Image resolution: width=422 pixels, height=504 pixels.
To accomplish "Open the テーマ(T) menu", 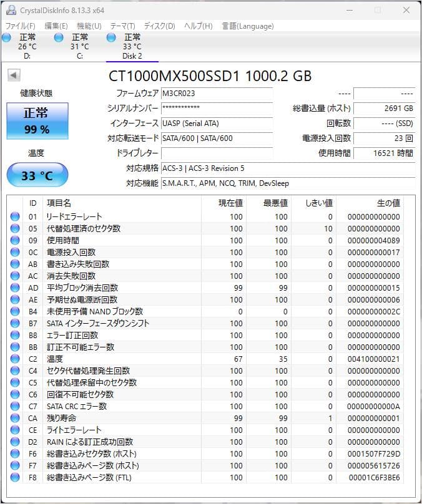I will [122, 26].
